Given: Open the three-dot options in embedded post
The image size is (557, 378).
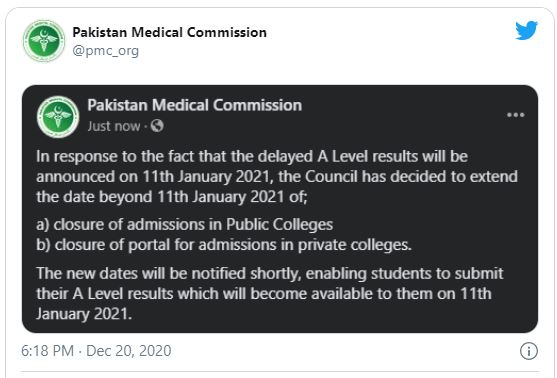Looking at the screenshot, I should [515, 115].
